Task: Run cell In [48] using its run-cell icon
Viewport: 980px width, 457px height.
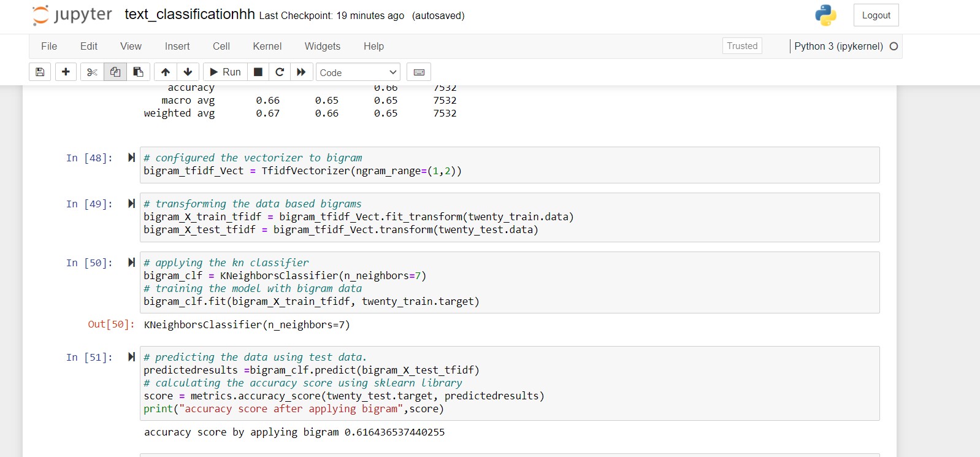Action: tap(131, 158)
